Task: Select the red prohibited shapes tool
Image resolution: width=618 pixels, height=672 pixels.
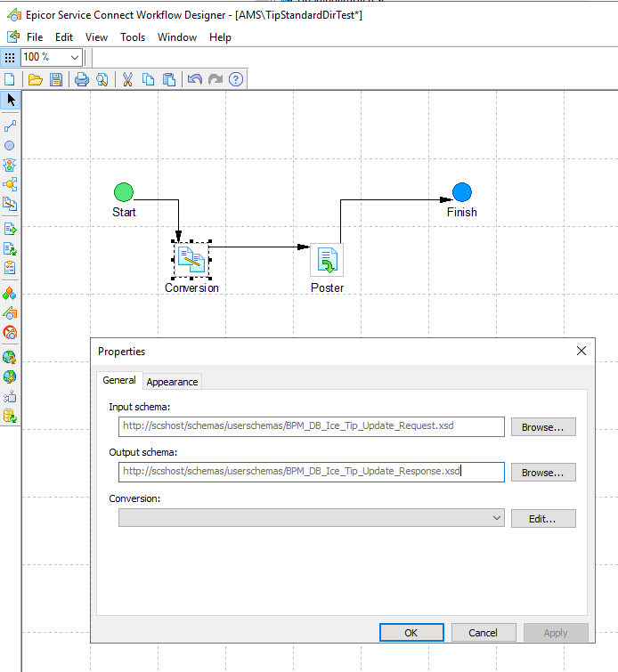Action: click(x=10, y=333)
